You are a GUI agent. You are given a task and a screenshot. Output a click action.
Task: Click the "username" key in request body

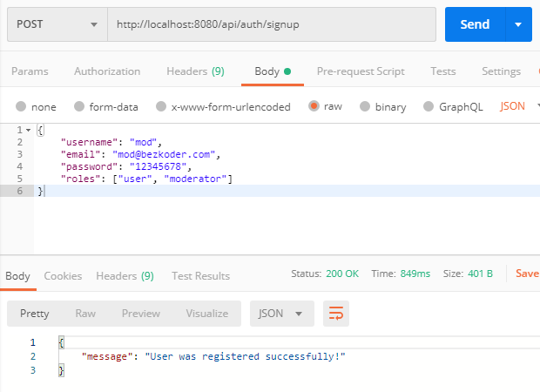click(x=89, y=142)
